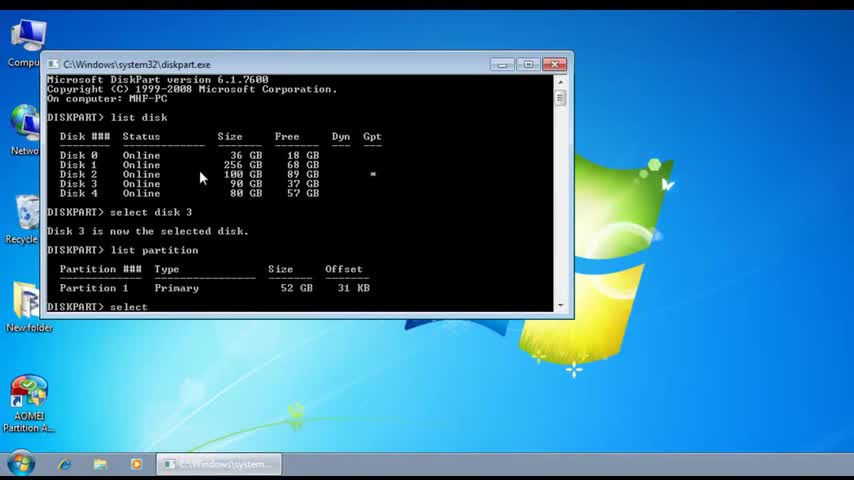Click the diskpart window system menu icon
The width and height of the screenshot is (854, 480).
[x=53, y=64]
